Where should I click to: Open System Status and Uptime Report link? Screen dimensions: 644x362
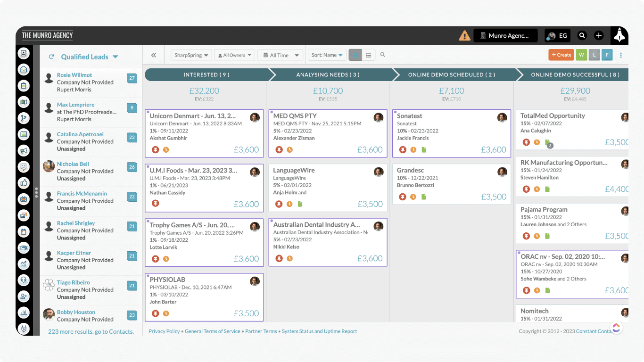coord(319,331)
